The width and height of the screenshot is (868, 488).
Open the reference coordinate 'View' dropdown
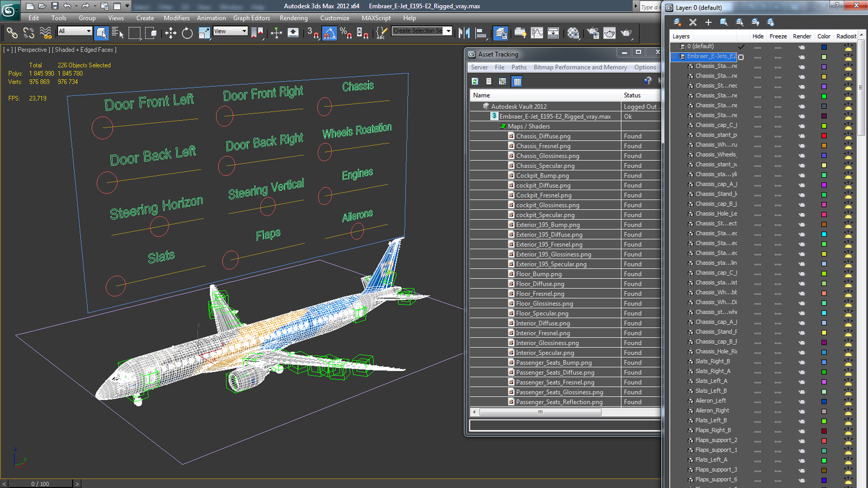click(x=231, y=31)
